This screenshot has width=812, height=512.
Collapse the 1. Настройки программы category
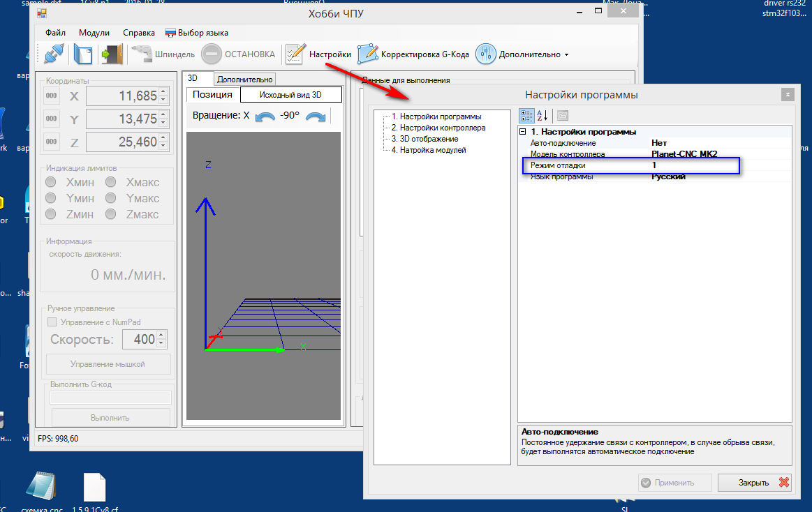point(522,132)
